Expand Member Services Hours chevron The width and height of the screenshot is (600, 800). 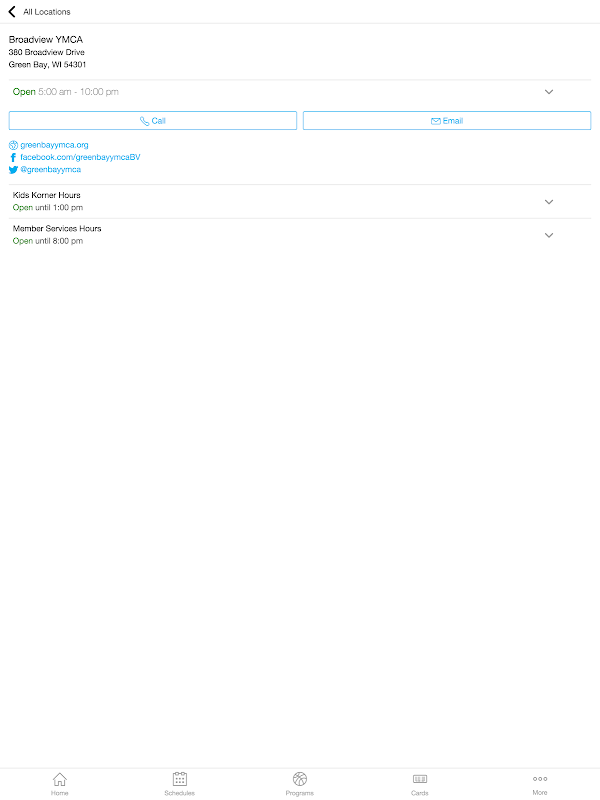[549, 235]
